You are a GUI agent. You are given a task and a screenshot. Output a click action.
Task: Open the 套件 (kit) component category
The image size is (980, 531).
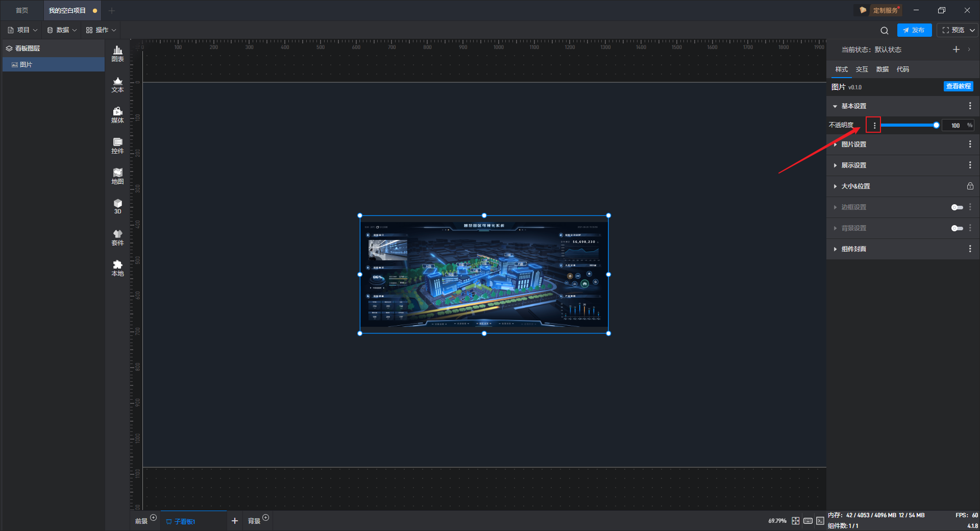pyautogui.click(x=117, y=237)
